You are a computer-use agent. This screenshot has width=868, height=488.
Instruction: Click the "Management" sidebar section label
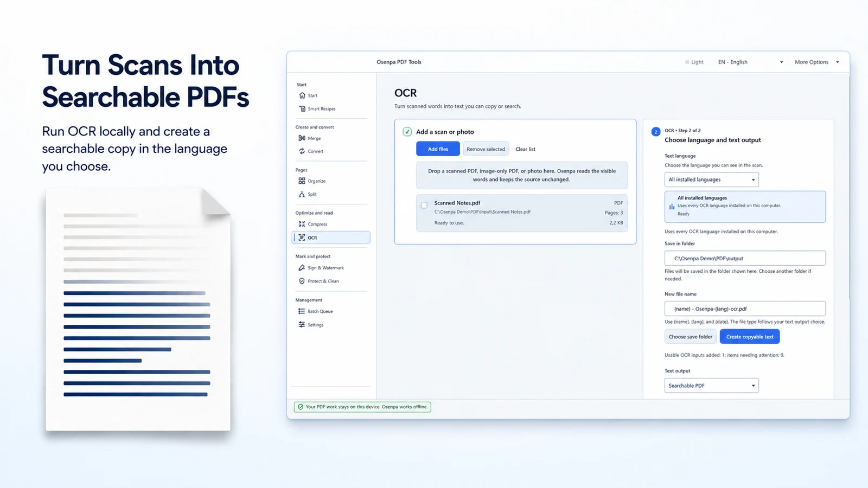[x=309, y=300]
